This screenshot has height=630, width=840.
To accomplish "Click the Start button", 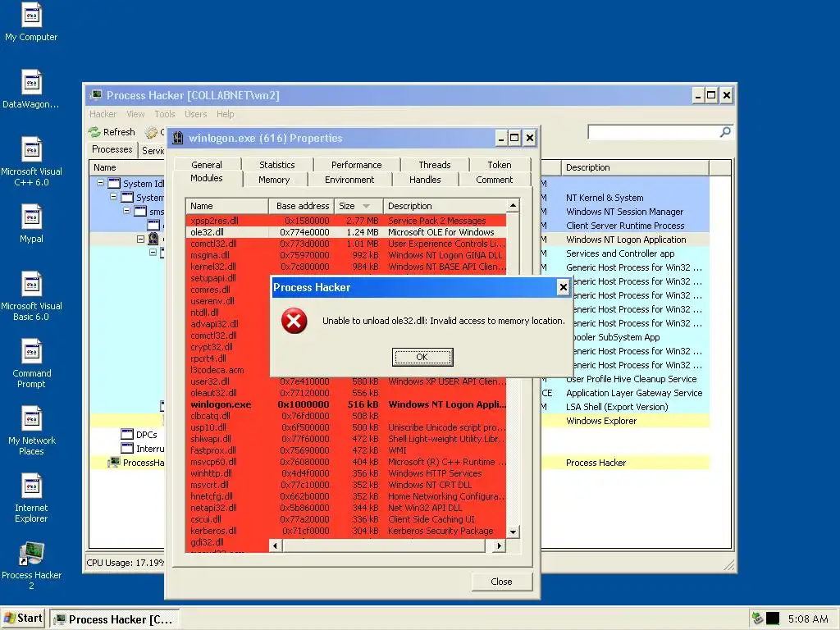I will [24, 619].
